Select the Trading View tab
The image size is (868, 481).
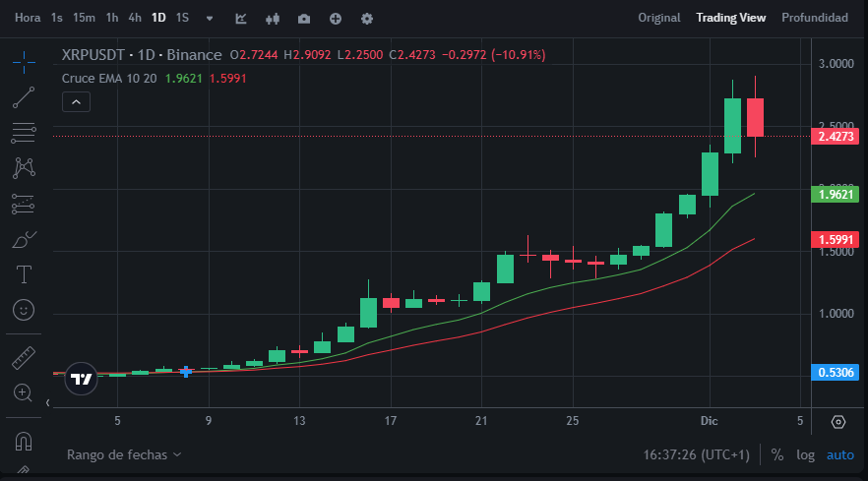click(x=731, y=18)
